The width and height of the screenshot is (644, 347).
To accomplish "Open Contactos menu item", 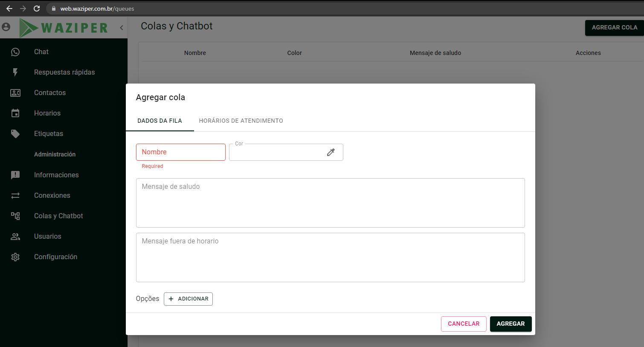I will tap(50, 93).
